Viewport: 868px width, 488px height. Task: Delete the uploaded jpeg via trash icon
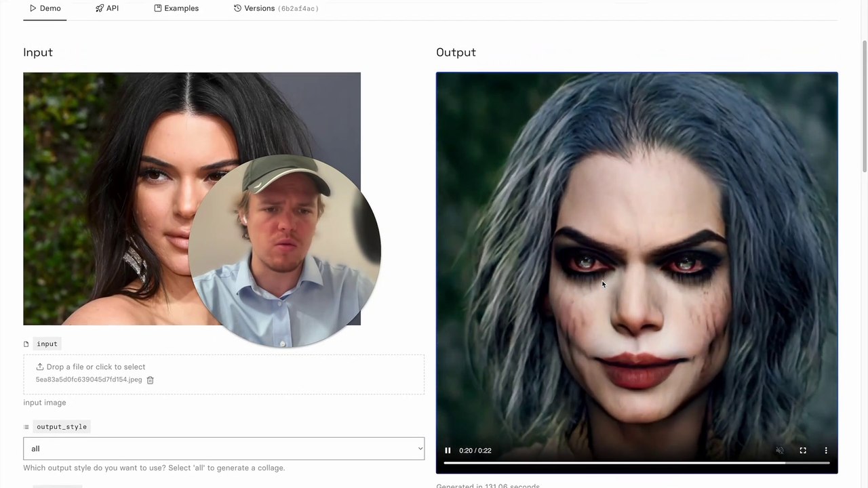pyautogui.click(x=151, y=380)
